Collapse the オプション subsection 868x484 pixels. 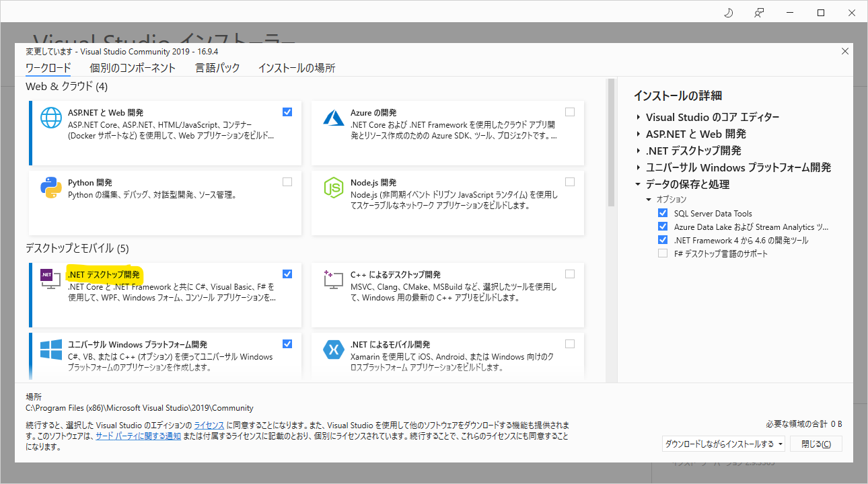[x=649, y=200]
